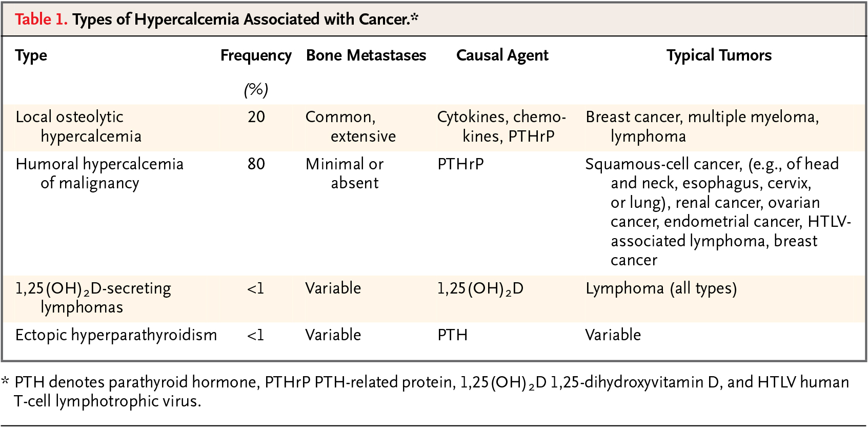The height and width of the screenshot is (428, 868).
Task: Click the Squamous-cell cancer tumors text
Action: pos(718,212)
